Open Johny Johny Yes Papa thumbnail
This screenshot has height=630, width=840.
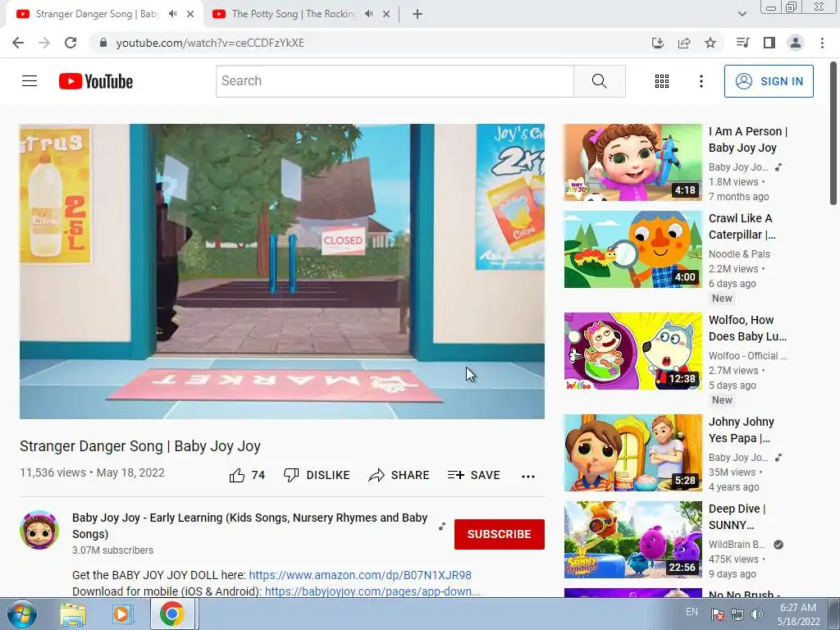(x=632, y=453)
